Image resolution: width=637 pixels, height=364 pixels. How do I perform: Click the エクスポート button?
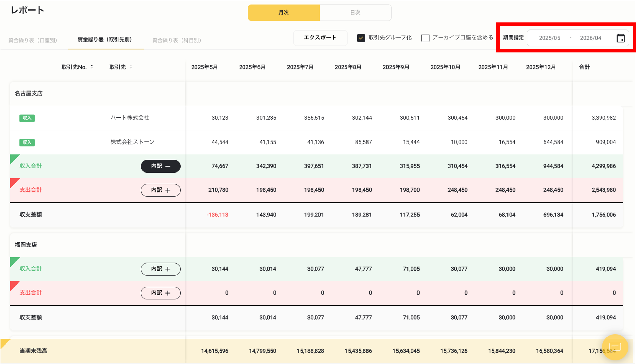pos(320,38)
